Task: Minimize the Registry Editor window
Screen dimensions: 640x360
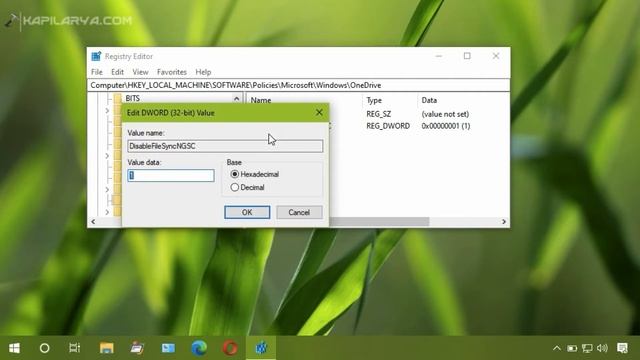Action: (x=439, y=56)
